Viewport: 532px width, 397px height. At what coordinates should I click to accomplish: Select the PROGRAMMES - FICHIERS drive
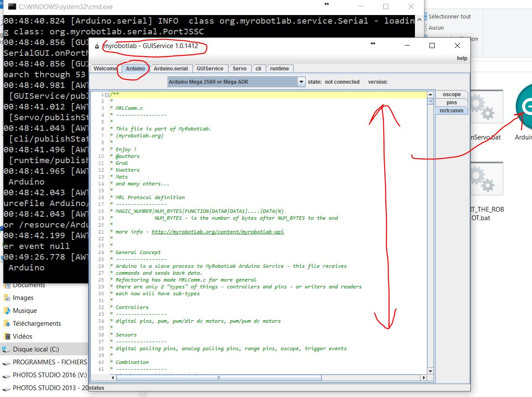(x=50, y=362)
